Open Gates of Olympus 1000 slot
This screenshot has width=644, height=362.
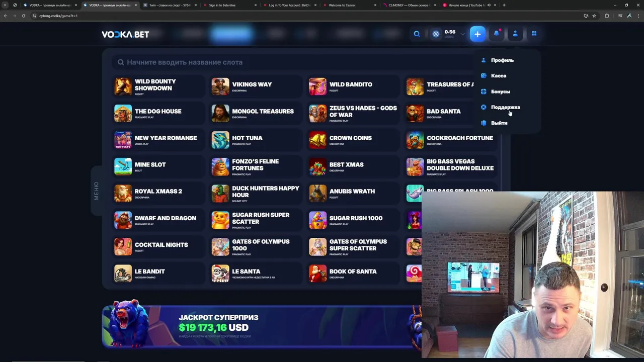click(x=256, y=246)
